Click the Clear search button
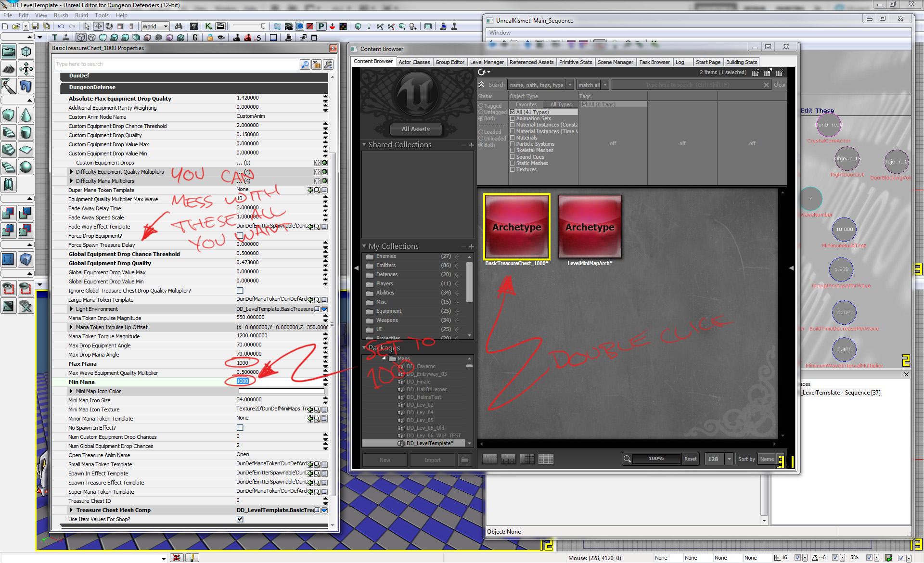This screenshot has height=563, width=924. click(780, 85)
